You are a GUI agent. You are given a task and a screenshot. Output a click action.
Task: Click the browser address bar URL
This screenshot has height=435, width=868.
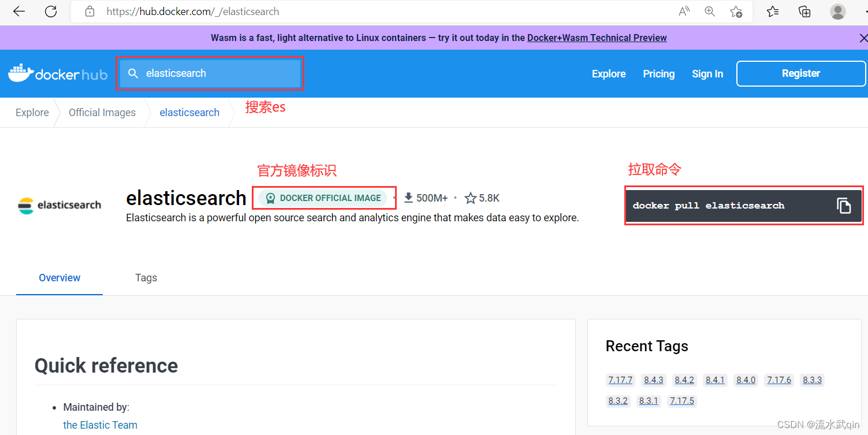(x=193, y=12)
